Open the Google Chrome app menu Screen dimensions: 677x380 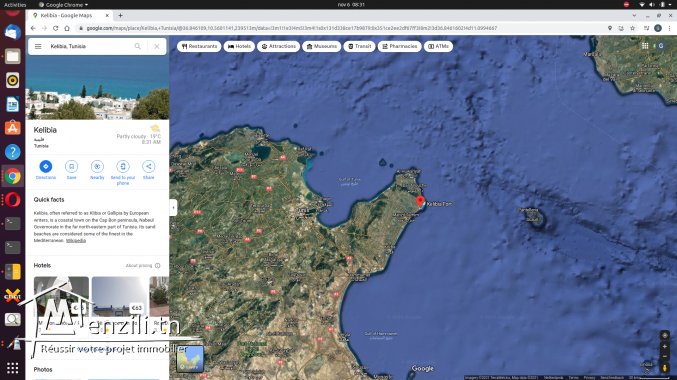[63, 5]
